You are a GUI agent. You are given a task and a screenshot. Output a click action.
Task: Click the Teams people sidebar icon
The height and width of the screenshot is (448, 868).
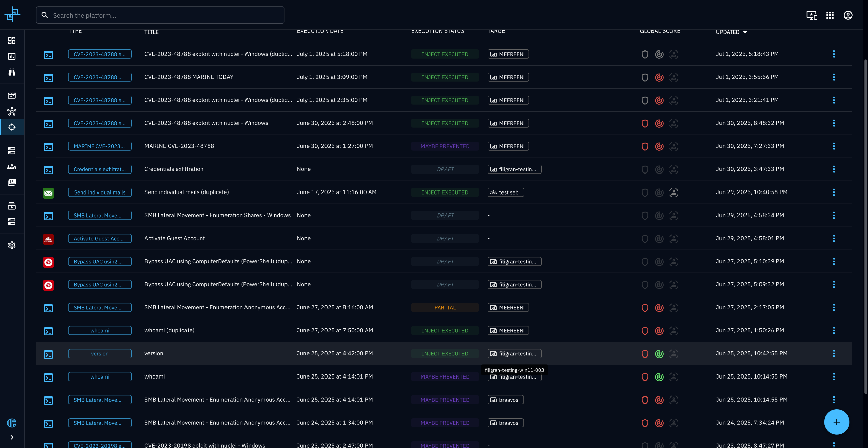(x=12, y=167)
